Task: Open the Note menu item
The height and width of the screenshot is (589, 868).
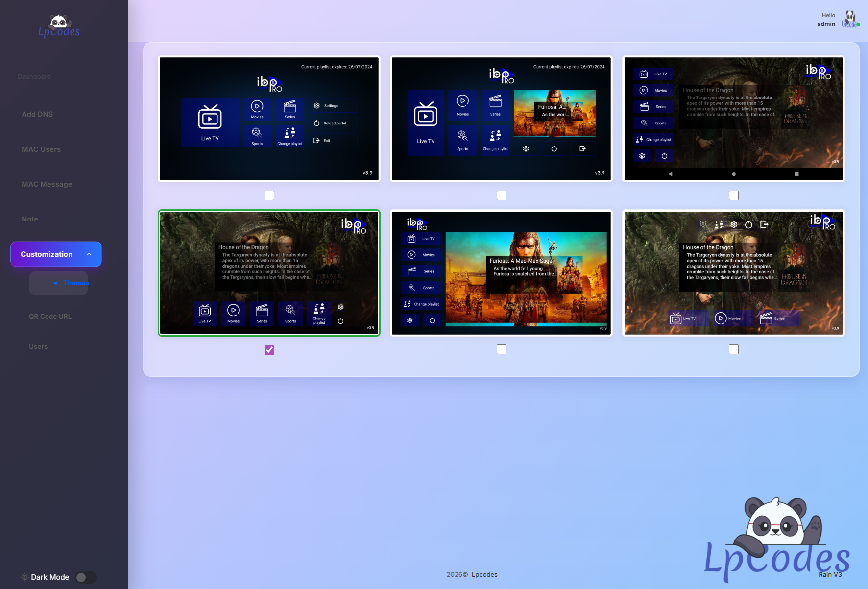Action: [x=30, y=219]
